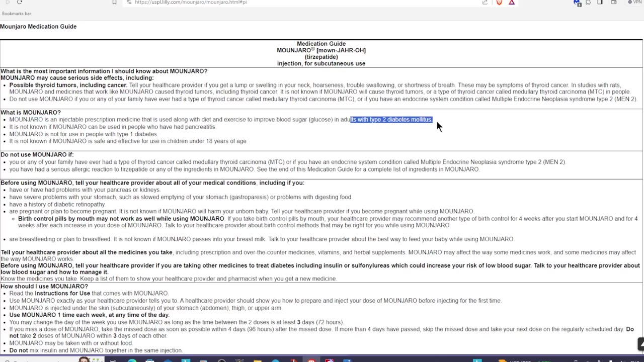
Task: Click the heading "Before using MOUNJARO, tell your healthcare provider about all of your medical conditions"
Action: click(152, 183)
